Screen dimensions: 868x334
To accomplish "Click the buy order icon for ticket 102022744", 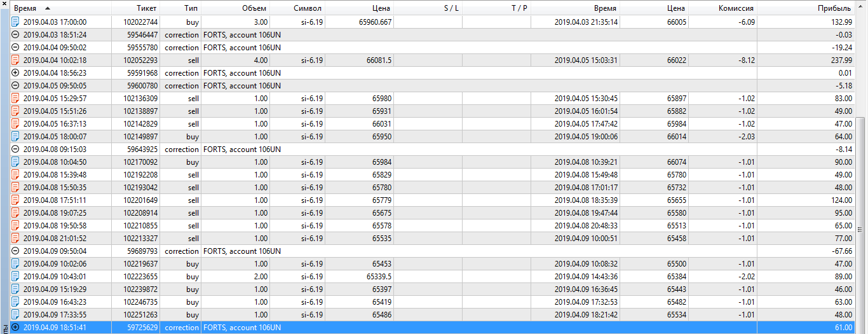I will (x=16, y=22).
